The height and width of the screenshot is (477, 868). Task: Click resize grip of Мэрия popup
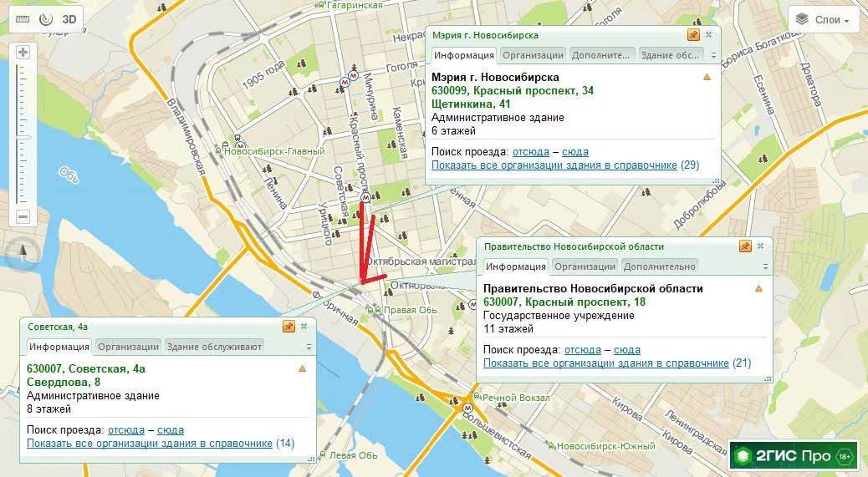[x=716, y=180]
